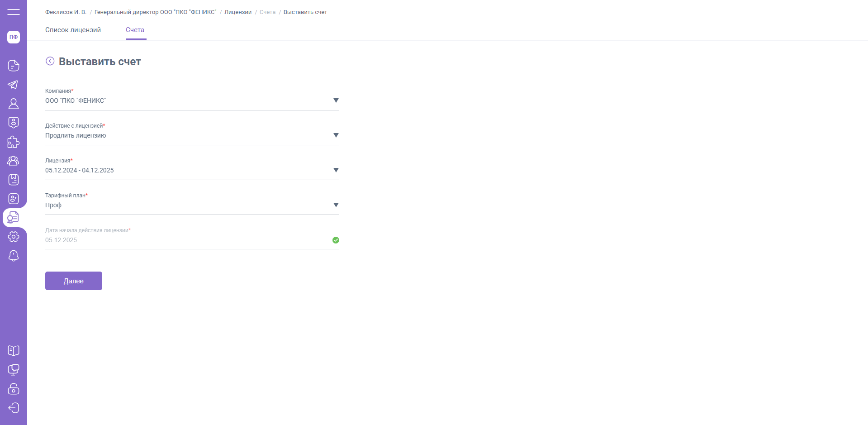This screenshot has width=868, height=425.
Task: Click the settings gear icon in the sidebar
Action: 14,237
